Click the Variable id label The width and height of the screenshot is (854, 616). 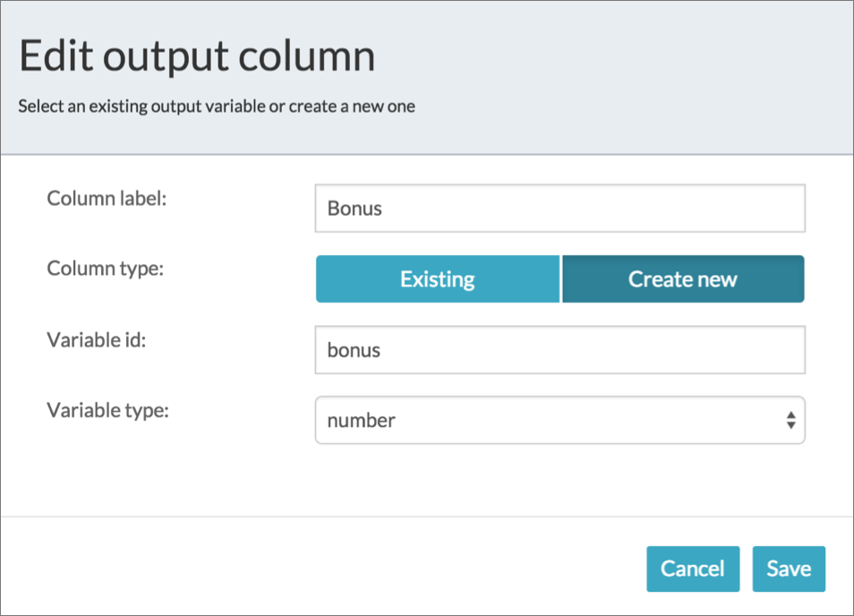coord(95,339)
